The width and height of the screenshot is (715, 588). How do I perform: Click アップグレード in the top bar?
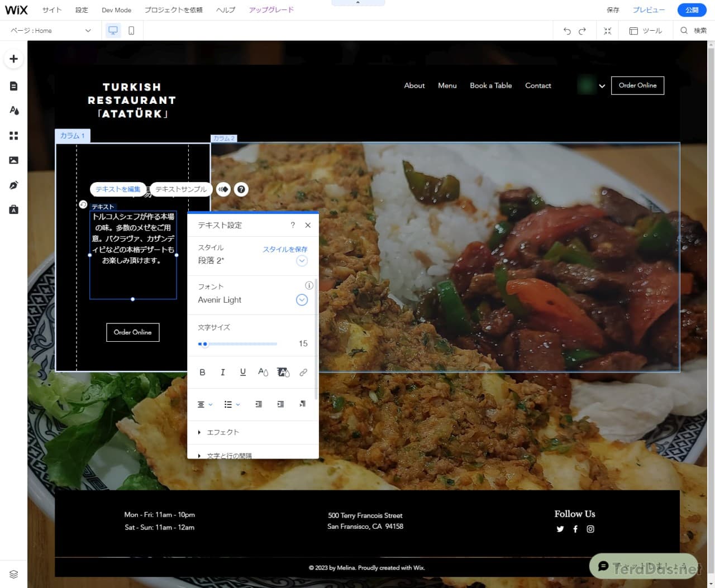(271, 10)
